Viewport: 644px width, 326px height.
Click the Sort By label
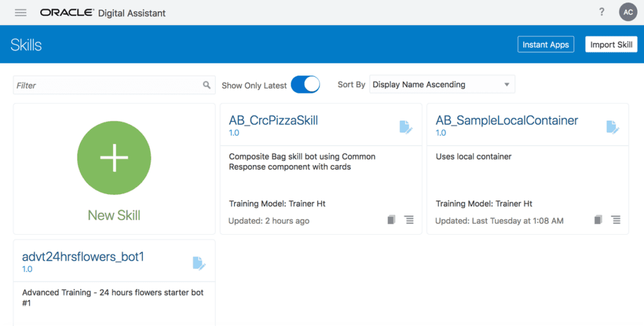click(351, 84)
